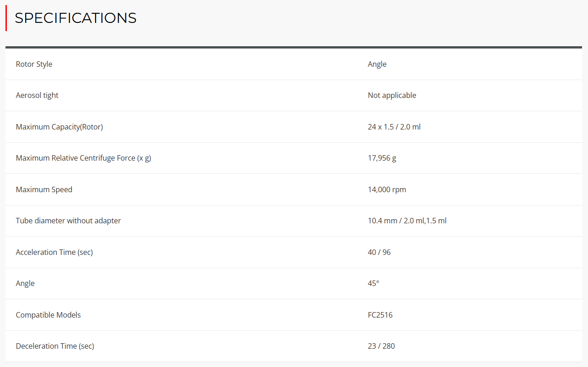Click the FC2516 compatible model value
Viewport: 588px width, 367px height.
(380, 315)
